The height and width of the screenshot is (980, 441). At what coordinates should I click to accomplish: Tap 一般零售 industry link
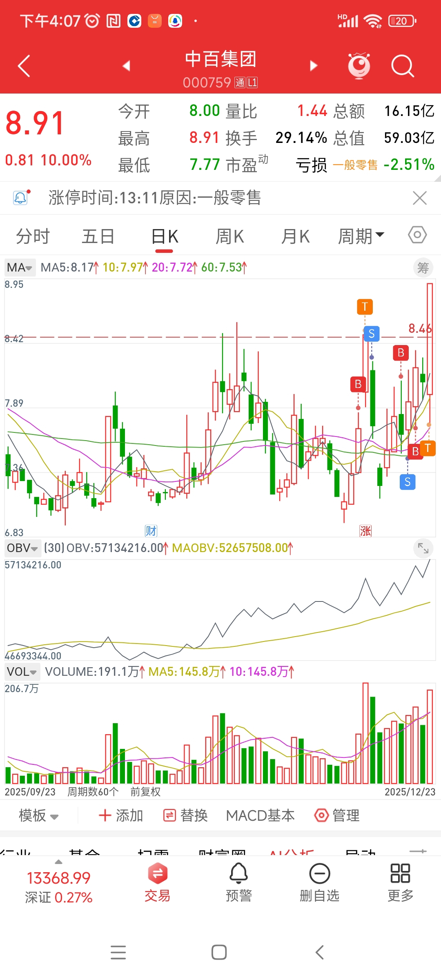tap(355, 165)
